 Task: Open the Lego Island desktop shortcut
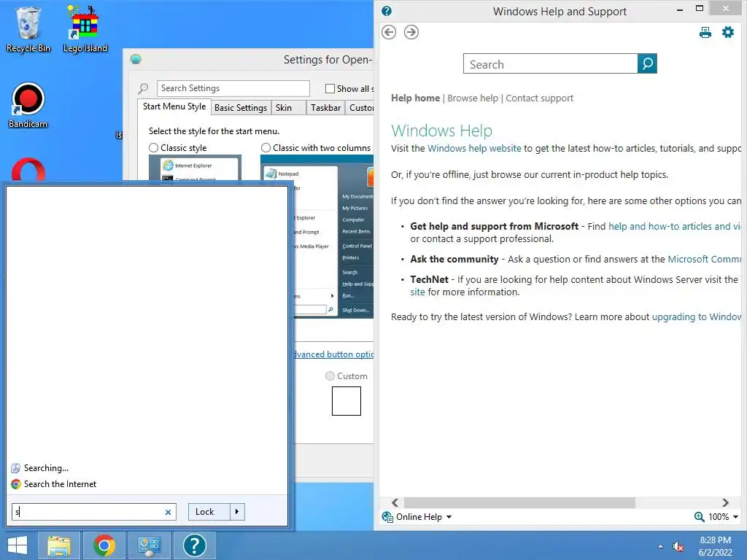click(85, 28)
